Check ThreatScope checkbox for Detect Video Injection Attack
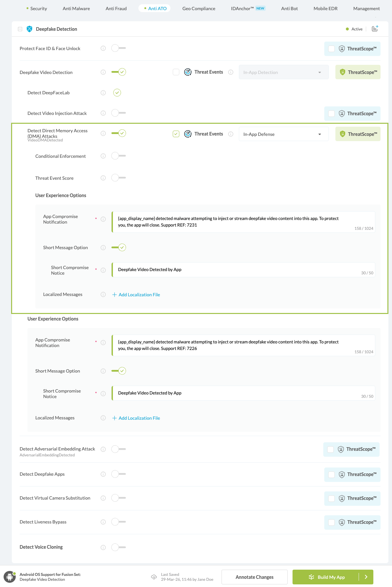 (331, 114)
